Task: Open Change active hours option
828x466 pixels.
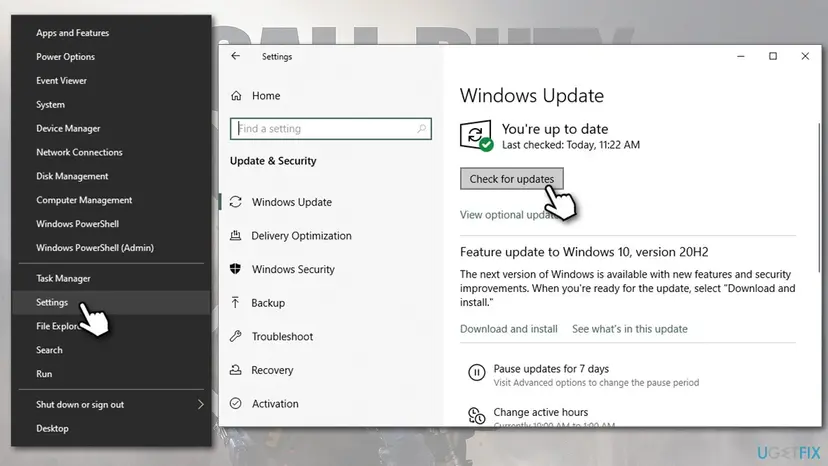Action: coord(541,412)
